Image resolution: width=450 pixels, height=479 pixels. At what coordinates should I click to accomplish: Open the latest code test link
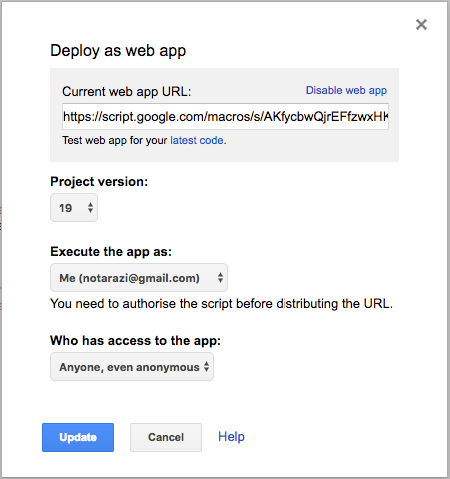(197, 140)
